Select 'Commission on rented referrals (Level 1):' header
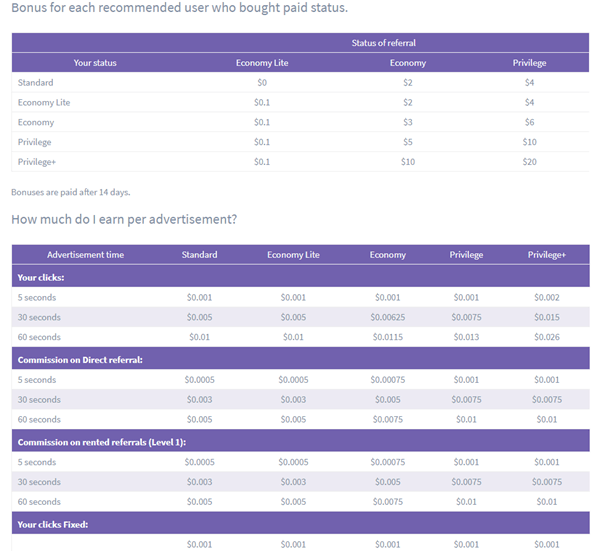Image resolution: width=600 pixels, height=551 pixels. (x=102, y=442)
